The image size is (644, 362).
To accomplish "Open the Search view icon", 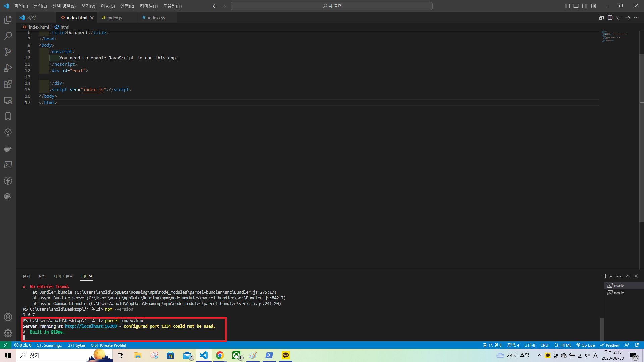I will 8,36.
